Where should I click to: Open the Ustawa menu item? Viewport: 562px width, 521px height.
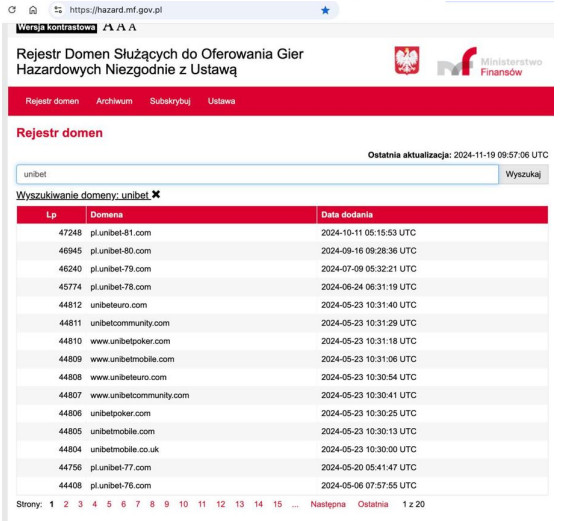[222, 101]
